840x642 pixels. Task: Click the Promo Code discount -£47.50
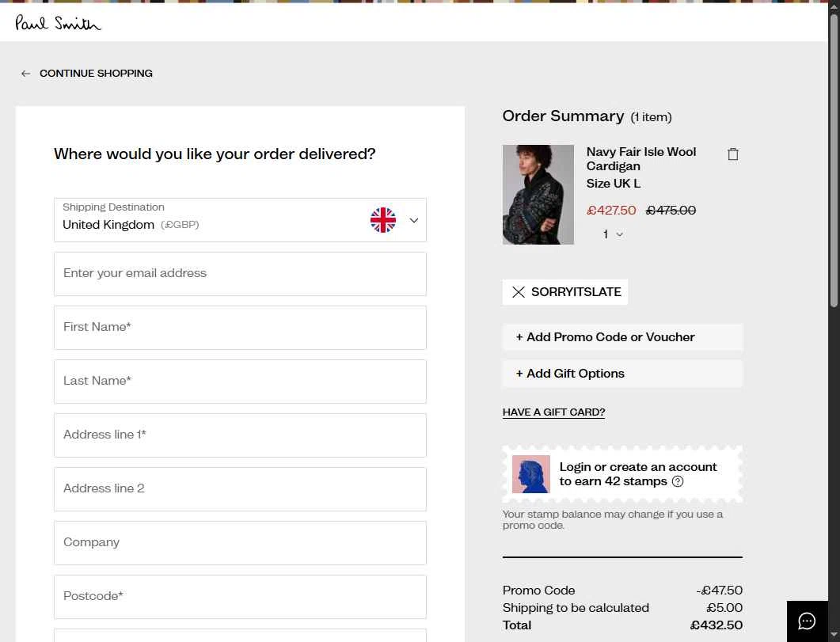720,591
